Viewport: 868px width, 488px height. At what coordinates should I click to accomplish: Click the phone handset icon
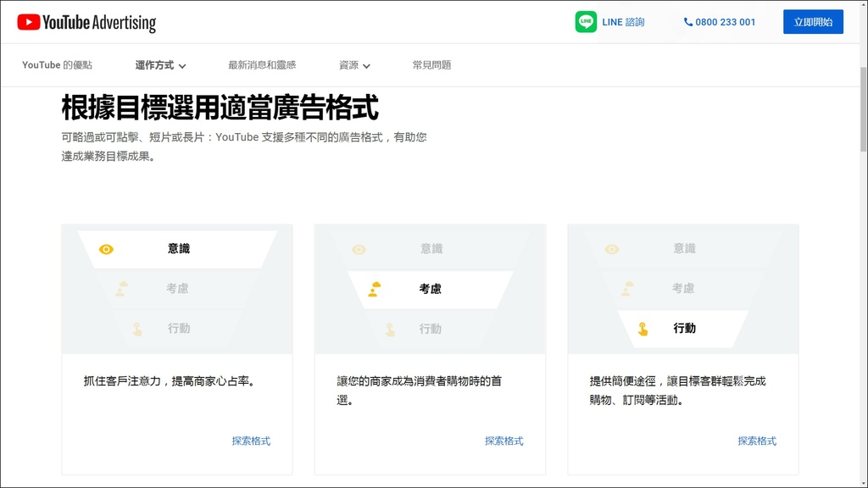pos(688,22)
